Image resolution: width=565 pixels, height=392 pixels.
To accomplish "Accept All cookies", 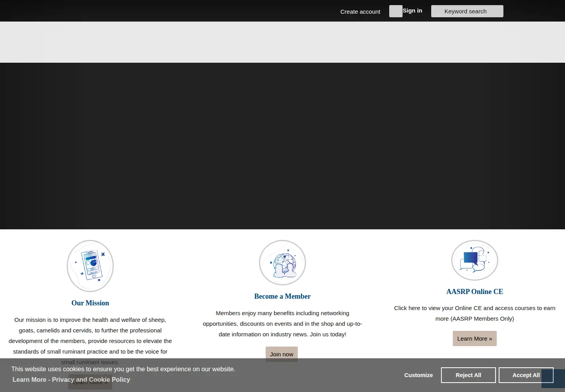I will pyautogui.click(x=526, y=375).
